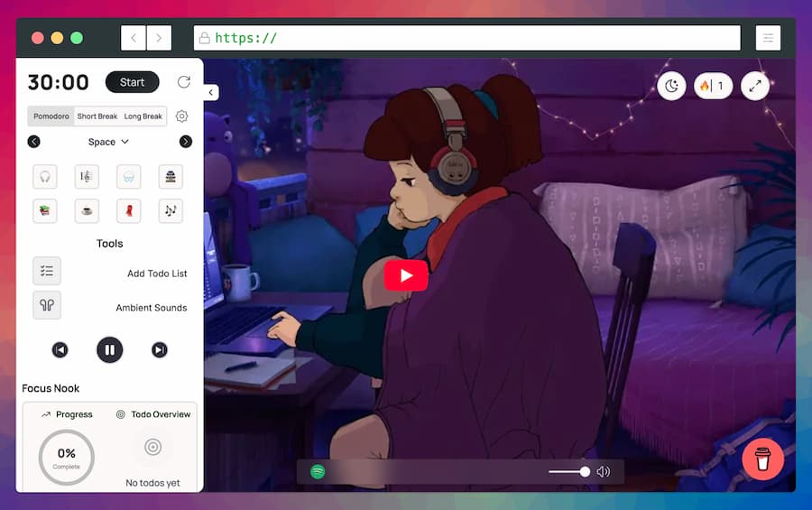Switch to the Long Break tab
Screen dimensions: 812x510
143,116
